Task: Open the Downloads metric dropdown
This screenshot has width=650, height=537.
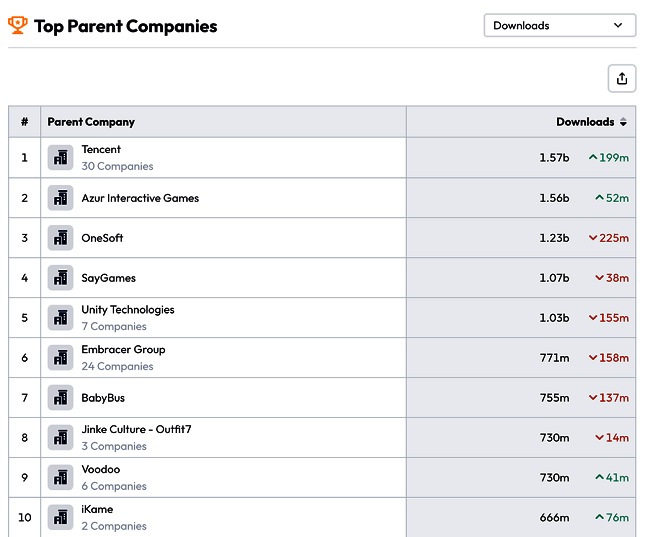Action: (x=559, y=26)
